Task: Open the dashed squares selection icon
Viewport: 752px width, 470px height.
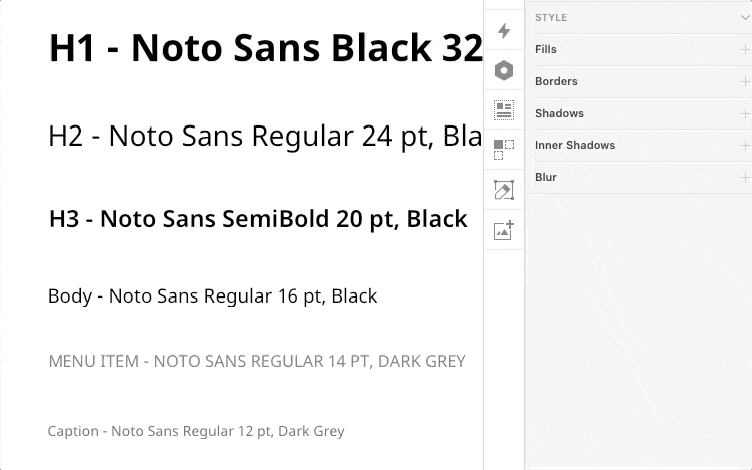Action: (504, 150)
